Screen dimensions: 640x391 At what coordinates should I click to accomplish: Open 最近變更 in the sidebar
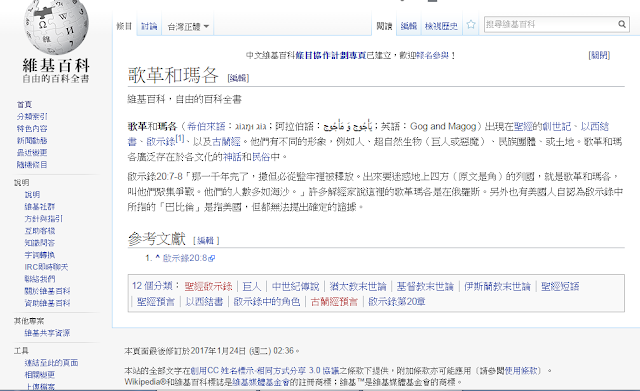[32, 153]
